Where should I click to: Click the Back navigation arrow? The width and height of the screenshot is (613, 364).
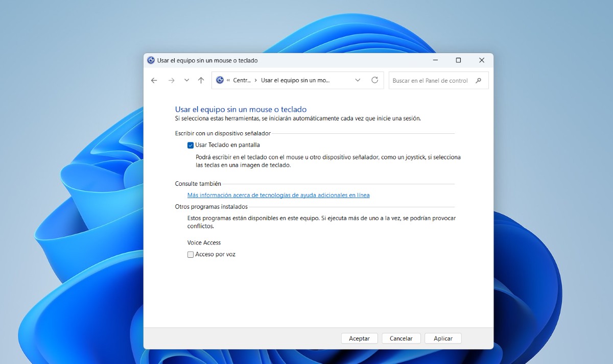(154, 80)
